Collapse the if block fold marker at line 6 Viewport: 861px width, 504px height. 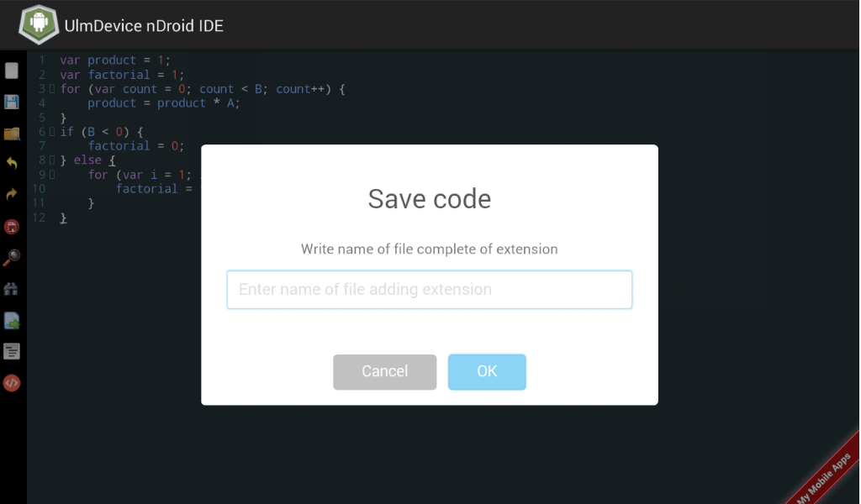(51, 131)
